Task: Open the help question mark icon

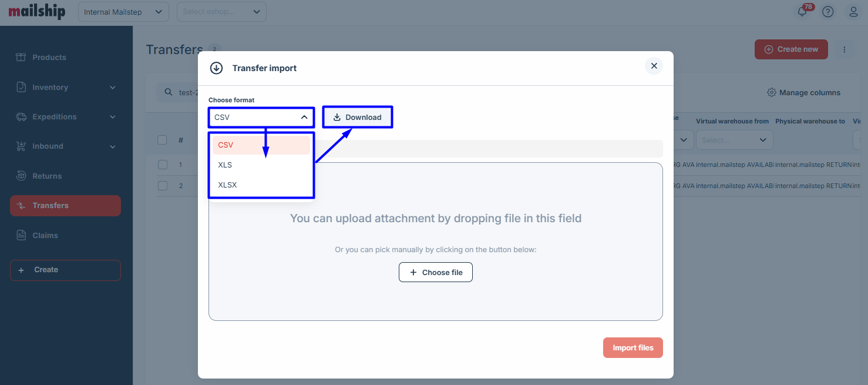Action: pyautogui.click(x=828, y=12)
